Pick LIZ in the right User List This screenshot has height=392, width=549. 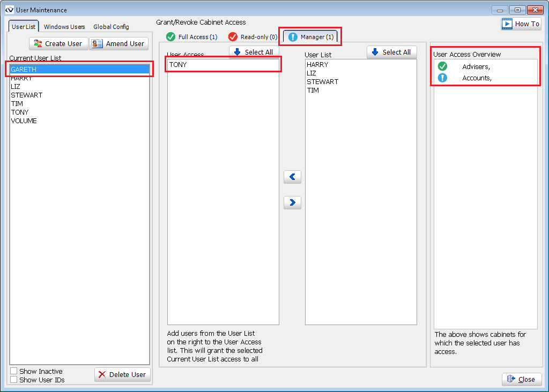(x=361, y=73)
